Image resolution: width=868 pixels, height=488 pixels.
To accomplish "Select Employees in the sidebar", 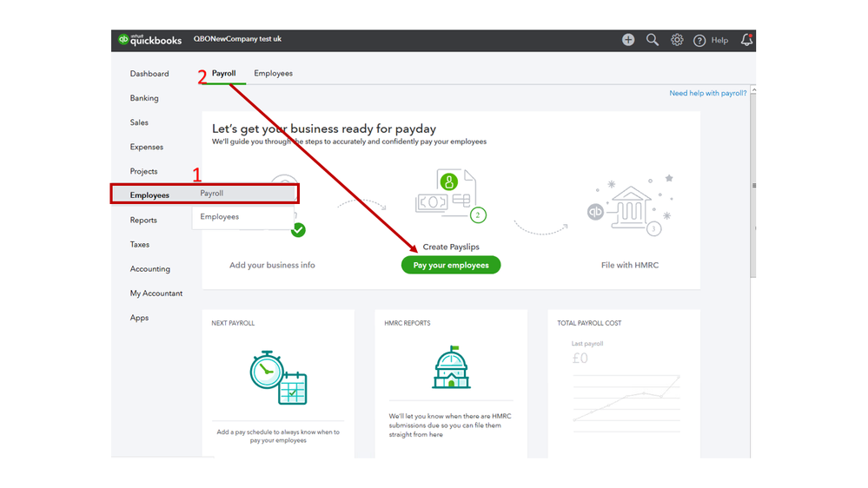I will (x=149, y=195).
